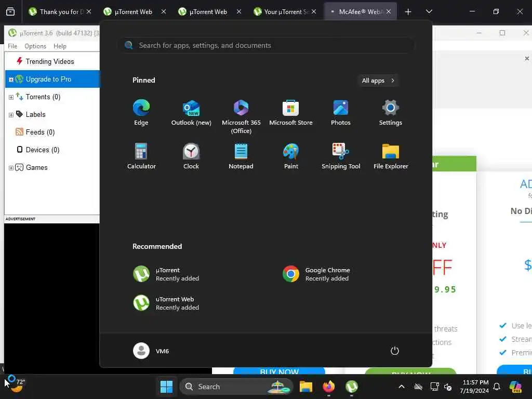
Task: Open Microsoft Store from pinned apps
Action: (x=291, y=113)
